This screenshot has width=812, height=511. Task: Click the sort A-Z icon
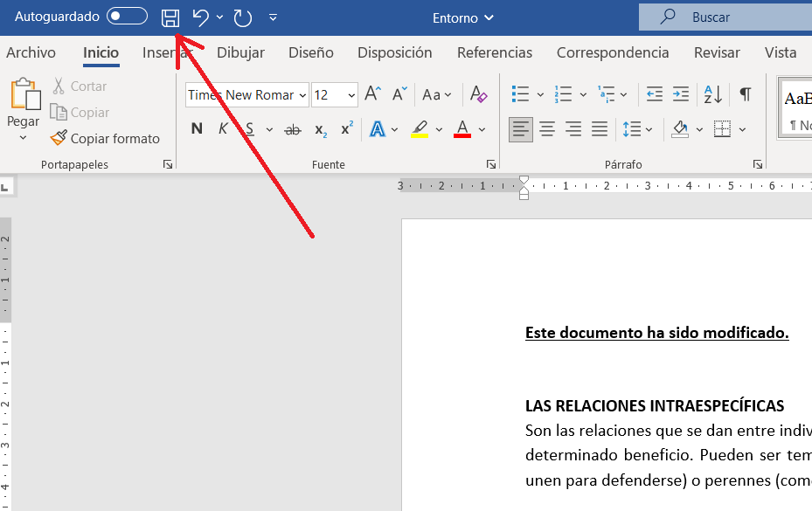713,94
